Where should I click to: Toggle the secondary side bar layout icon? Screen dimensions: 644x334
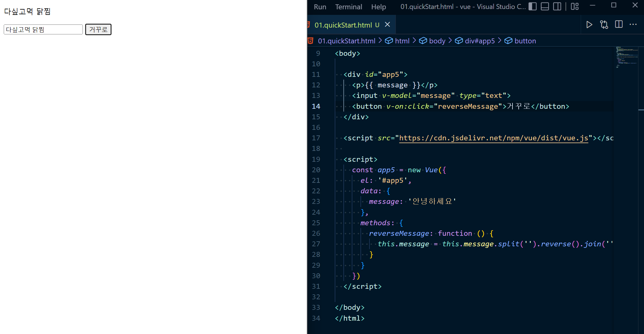coord(557,7)
